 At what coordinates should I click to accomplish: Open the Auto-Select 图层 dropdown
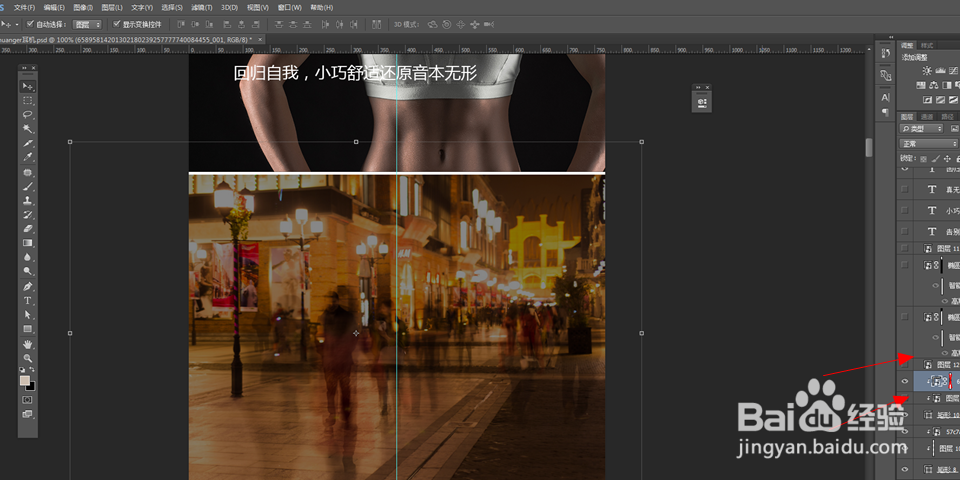[x=87, y=24]
